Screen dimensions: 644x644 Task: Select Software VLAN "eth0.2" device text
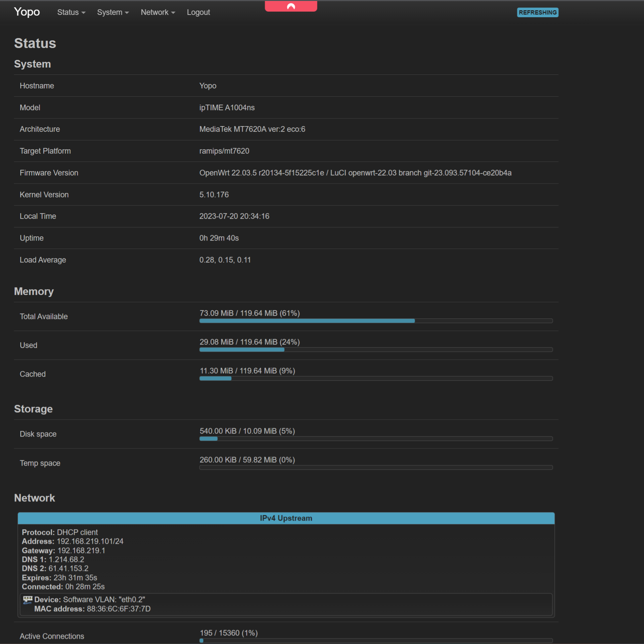pos(104,599)
